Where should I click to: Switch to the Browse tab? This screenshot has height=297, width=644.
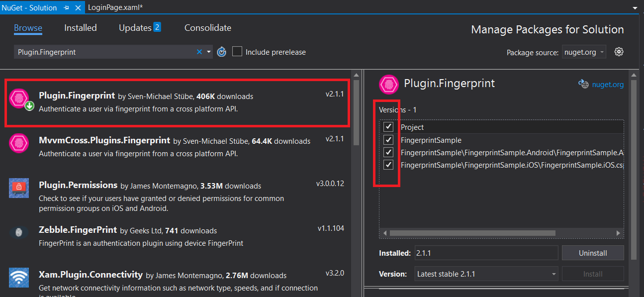coord(28,28)
